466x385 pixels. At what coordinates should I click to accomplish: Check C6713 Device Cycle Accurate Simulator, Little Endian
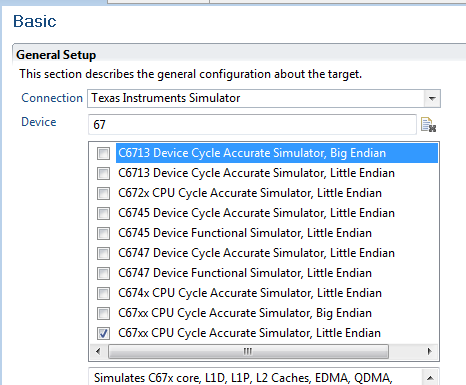103,173
